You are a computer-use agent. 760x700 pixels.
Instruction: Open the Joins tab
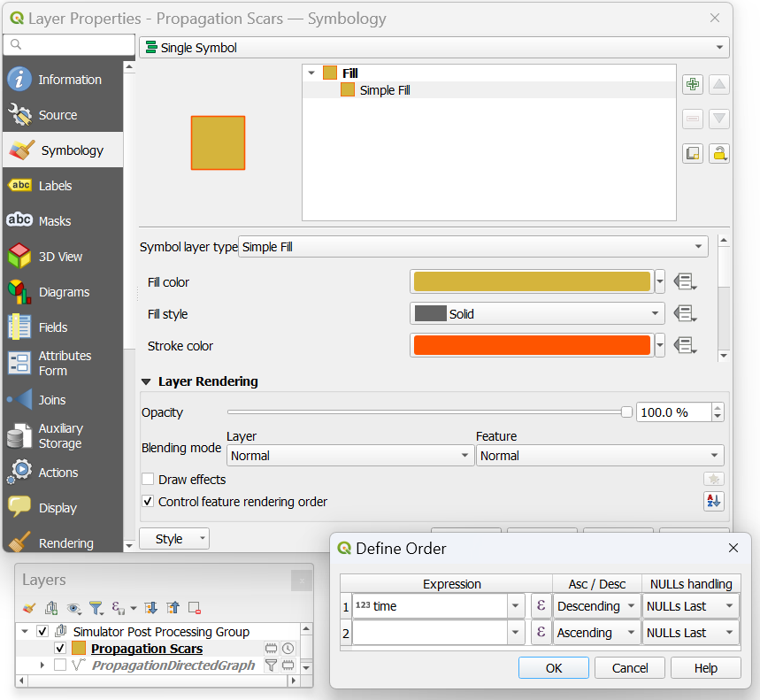63,400
